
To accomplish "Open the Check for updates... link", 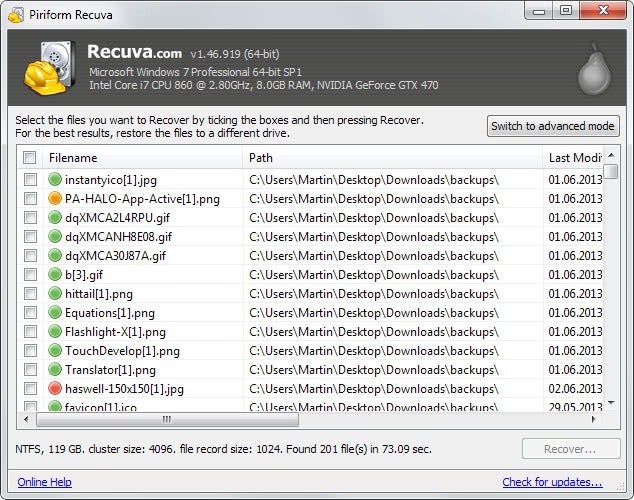I will (x=552, y=482).
